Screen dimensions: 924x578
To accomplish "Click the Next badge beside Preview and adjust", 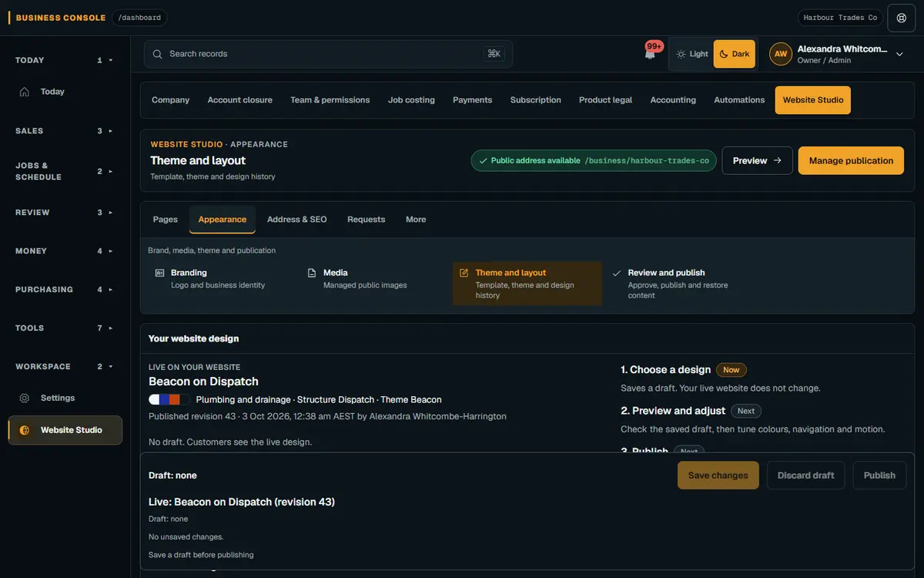I will point(746,411).
